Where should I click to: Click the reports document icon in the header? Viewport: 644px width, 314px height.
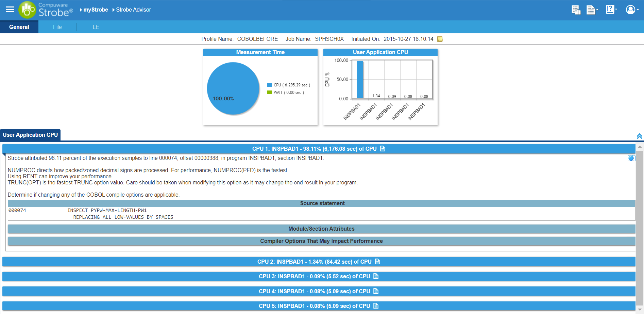tap(591, 10)
